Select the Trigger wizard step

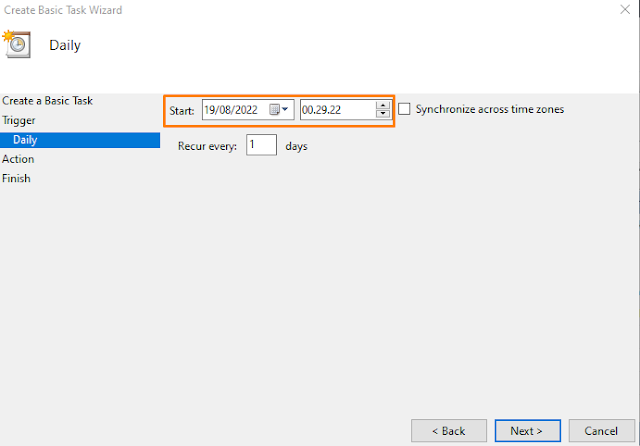[x=19, y=120]
